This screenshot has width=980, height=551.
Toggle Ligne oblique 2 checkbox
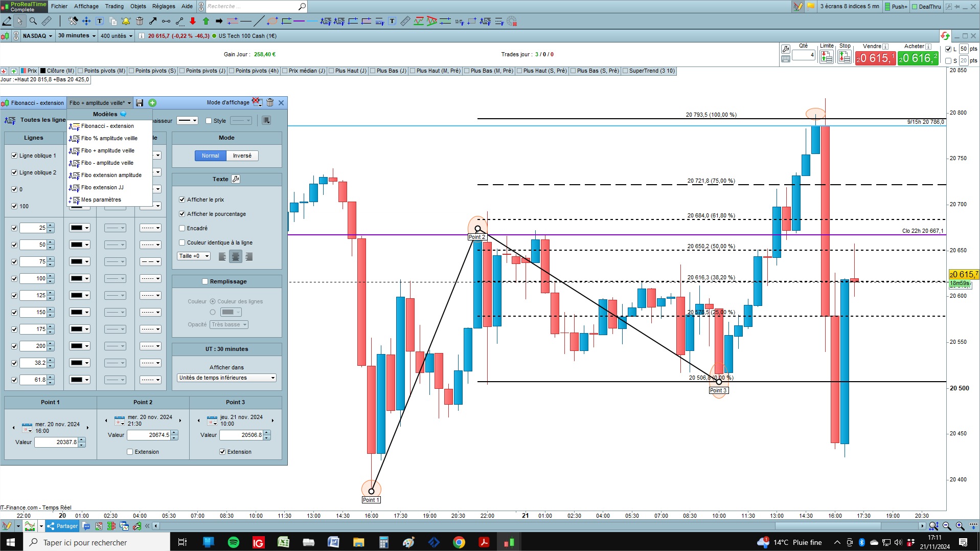(x=14, y=172)
